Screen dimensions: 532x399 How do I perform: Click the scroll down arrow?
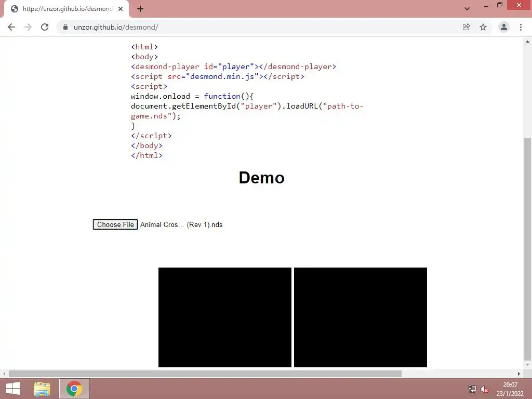[x=528, y=365]
